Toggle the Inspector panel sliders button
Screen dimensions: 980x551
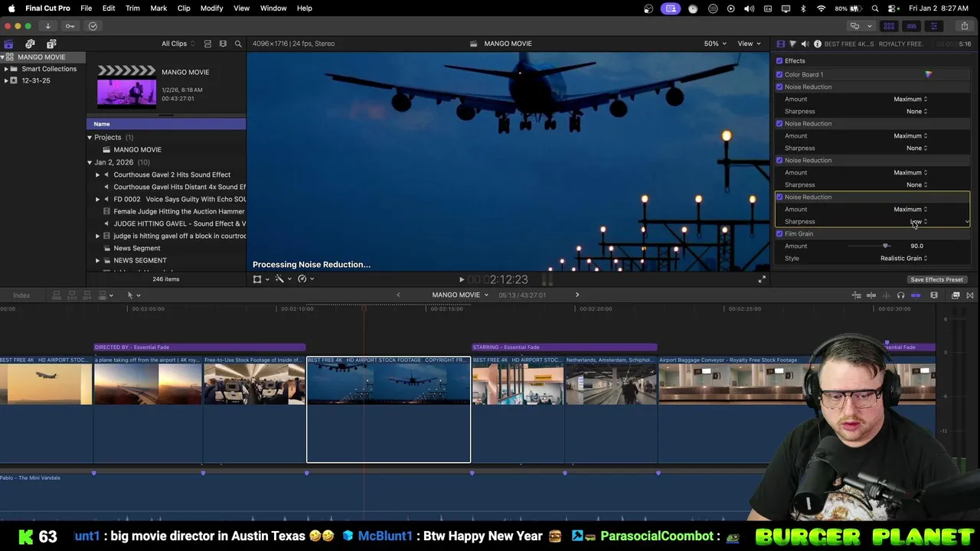point(933,26)
